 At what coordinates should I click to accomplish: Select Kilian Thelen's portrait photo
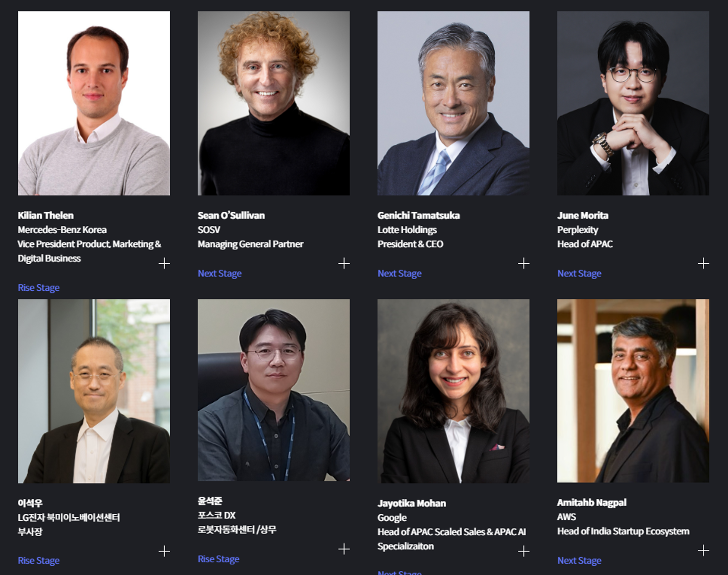(94, 103)
